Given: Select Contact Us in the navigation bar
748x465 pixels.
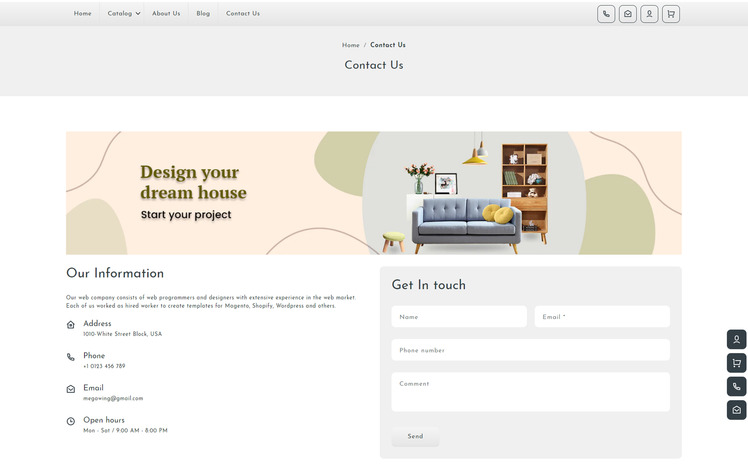Looking at the screenshot, I should (243, 13).
